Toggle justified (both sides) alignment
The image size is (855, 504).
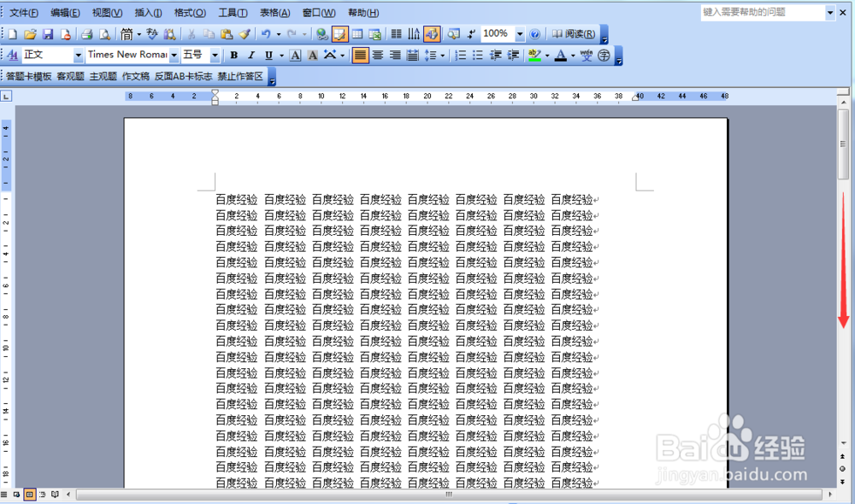click(360, 55)
